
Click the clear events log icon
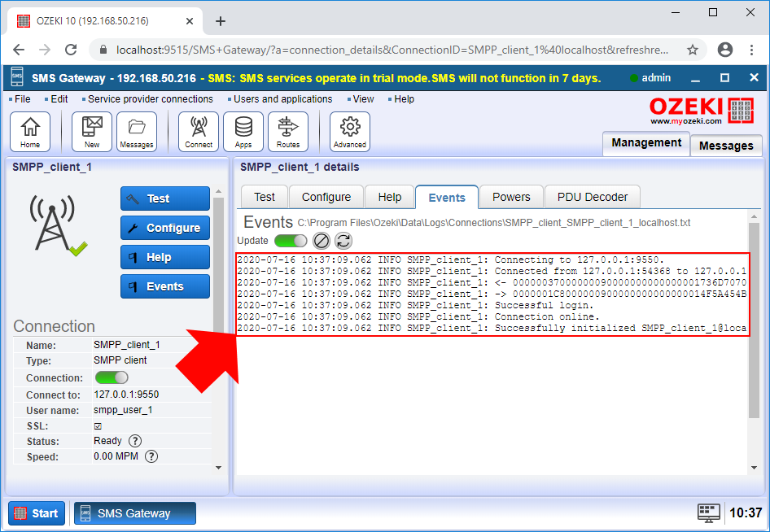322,241
